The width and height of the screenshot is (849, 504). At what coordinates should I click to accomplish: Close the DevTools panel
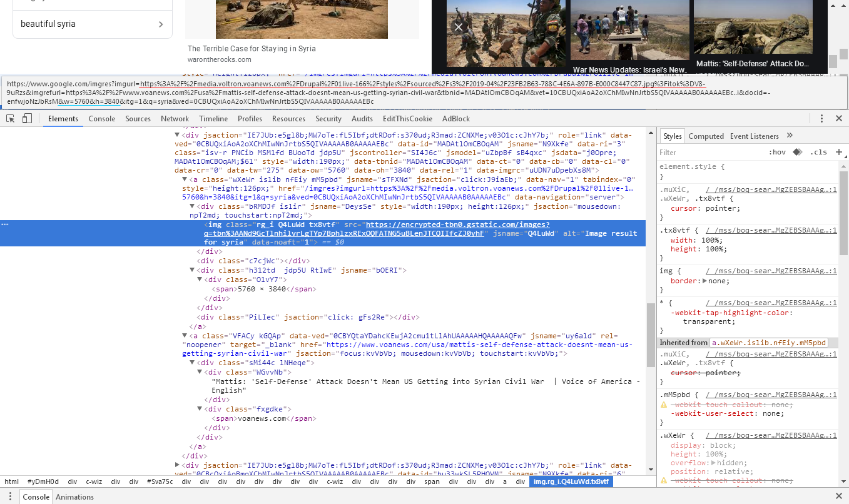point(839,119)
